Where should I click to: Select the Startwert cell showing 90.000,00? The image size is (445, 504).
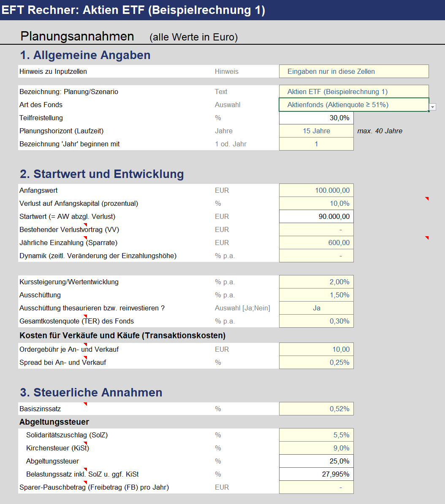click(316, 216)
